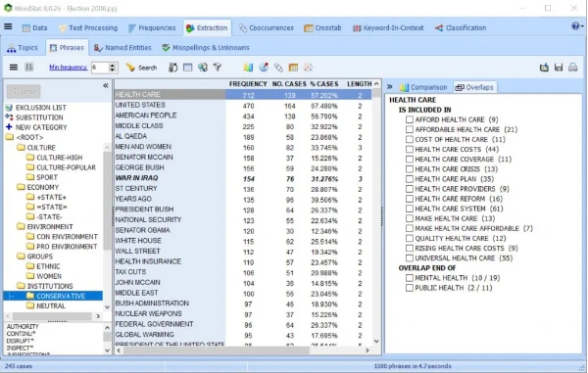This screenshot has height=373, width=588.
Task: Open the Frequencies tab
Action: point(152,28)
